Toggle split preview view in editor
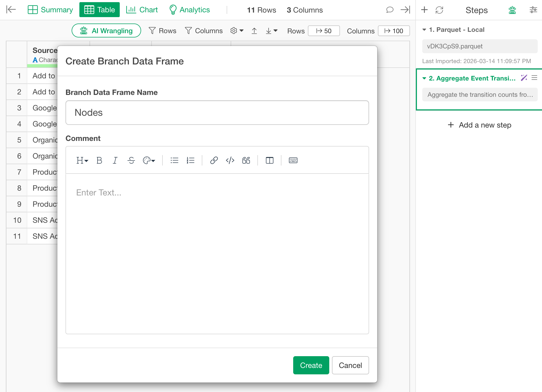 pos(269,160)
